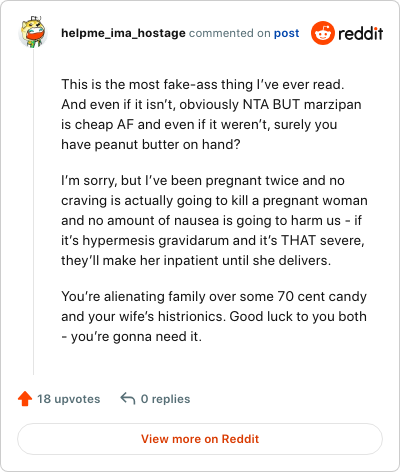The width and height of the screenshot is (400, 472).
Task: Click the orange upvote arrow icon
Action: click(25, 399)
